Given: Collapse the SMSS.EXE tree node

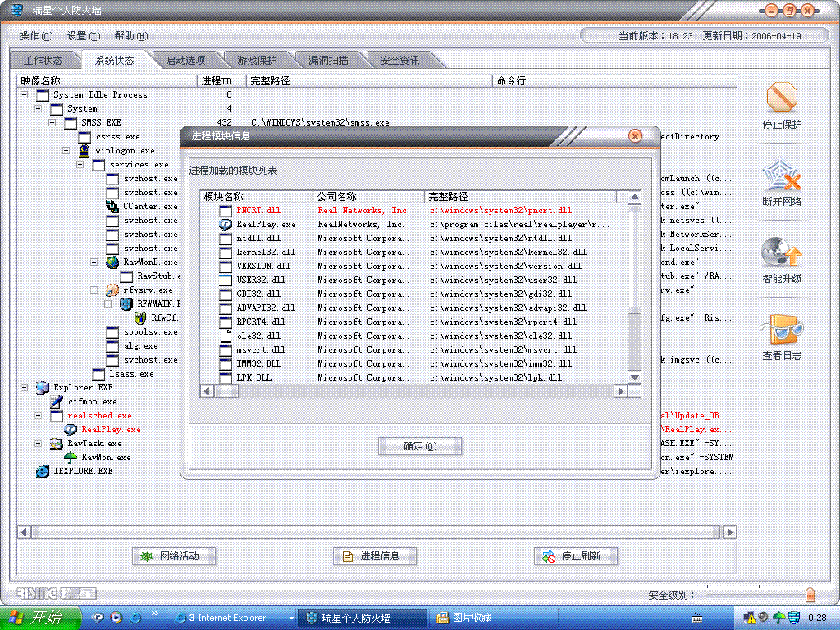Looking at the screenshot, I should 52,122.
